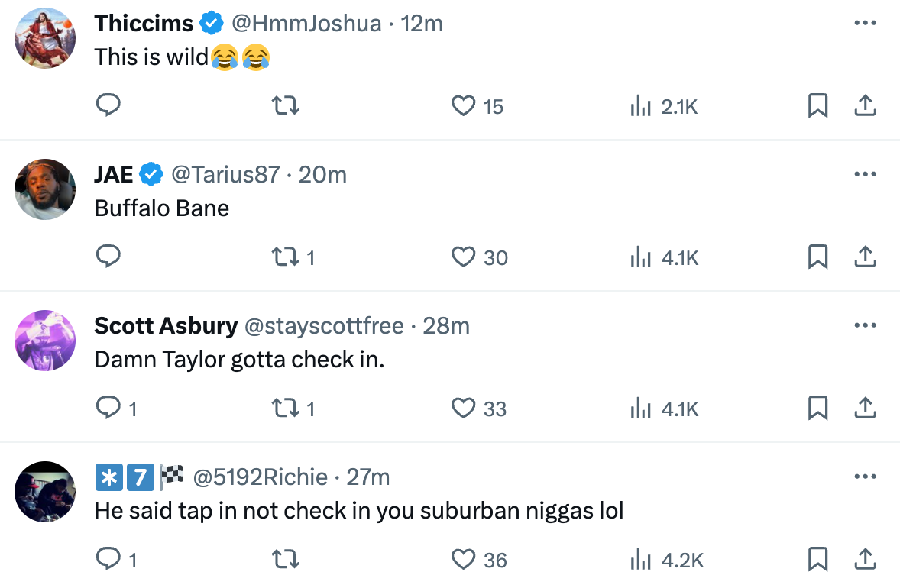Open more options menu on JAE's tweet

click(x=865, y=175)
